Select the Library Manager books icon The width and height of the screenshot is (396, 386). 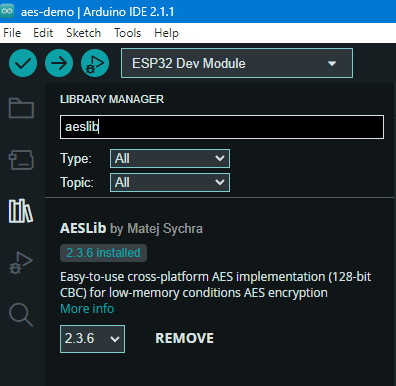tap(21, 211)
